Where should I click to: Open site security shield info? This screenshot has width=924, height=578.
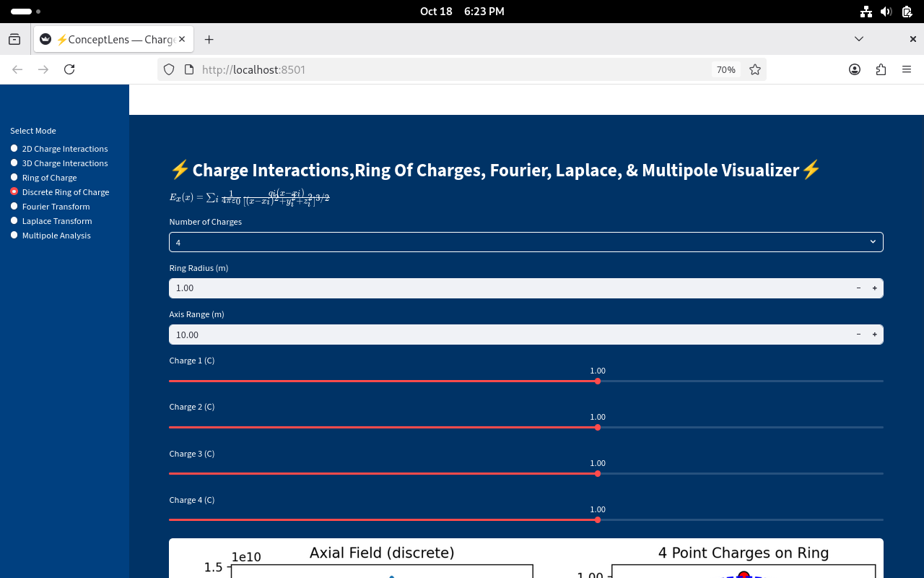[x=169, y=69]
